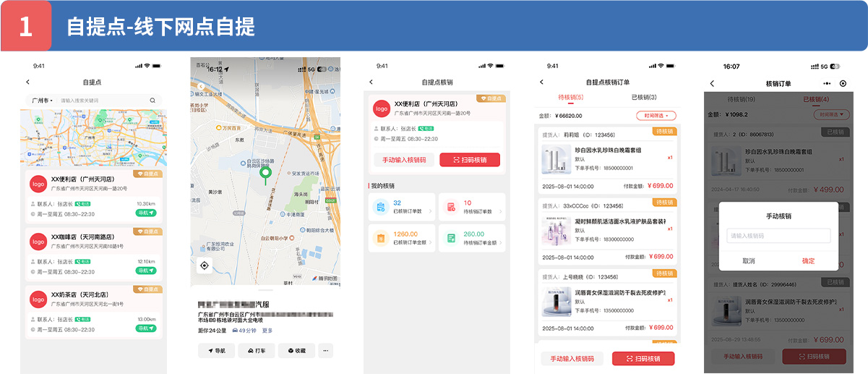
Task: Switch to 待核销(19) tab
Action: 741,99
